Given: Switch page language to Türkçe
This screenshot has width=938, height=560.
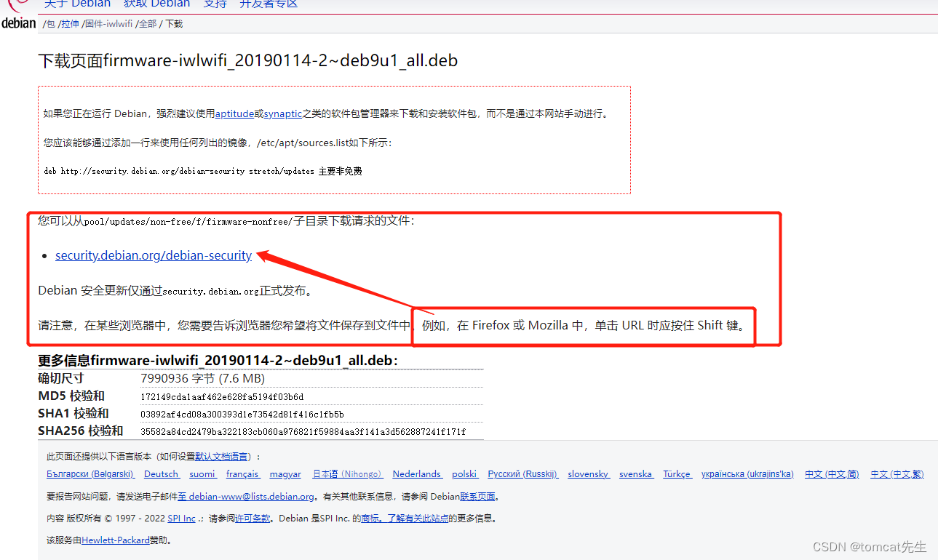Looking at the screenshot, I should tap(677, 474).
